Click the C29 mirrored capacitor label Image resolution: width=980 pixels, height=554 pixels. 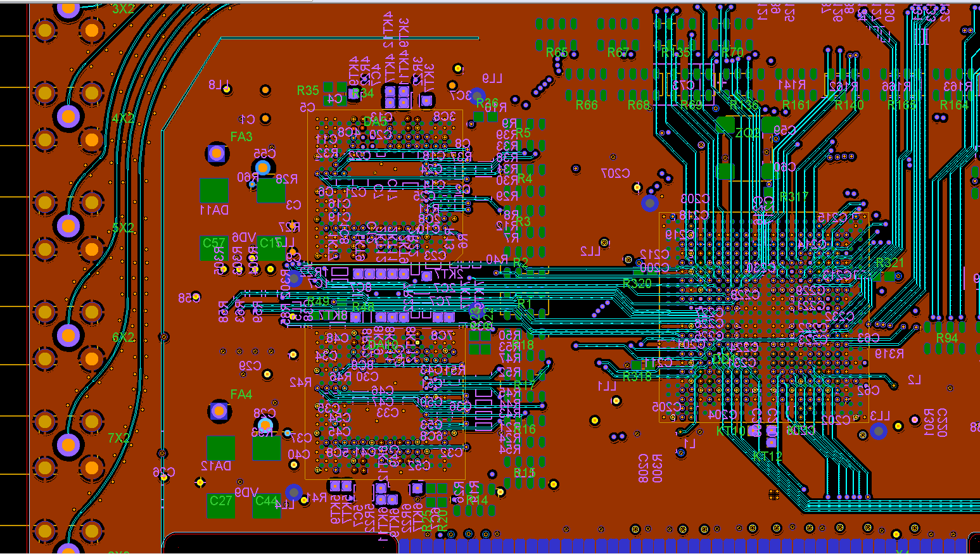pos(250,366)
